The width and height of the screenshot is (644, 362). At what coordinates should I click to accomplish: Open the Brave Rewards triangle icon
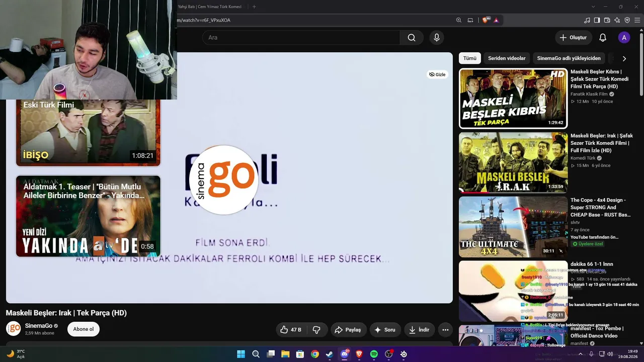(496, 20)
